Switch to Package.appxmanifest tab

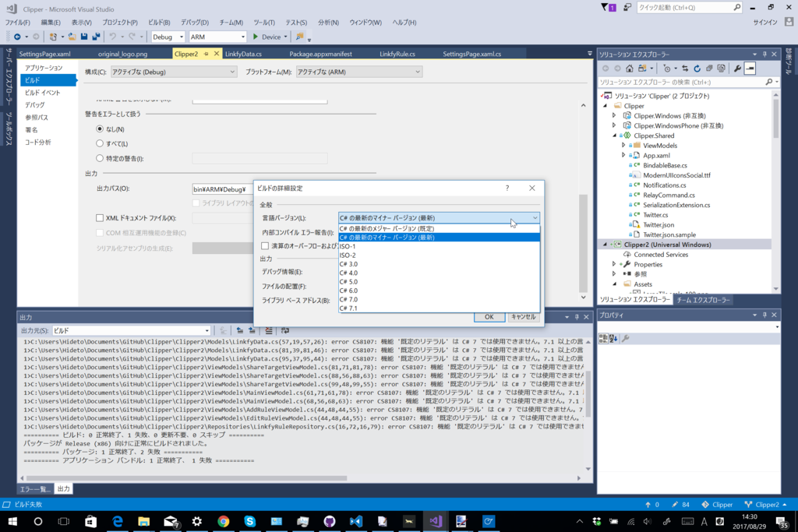320,54
